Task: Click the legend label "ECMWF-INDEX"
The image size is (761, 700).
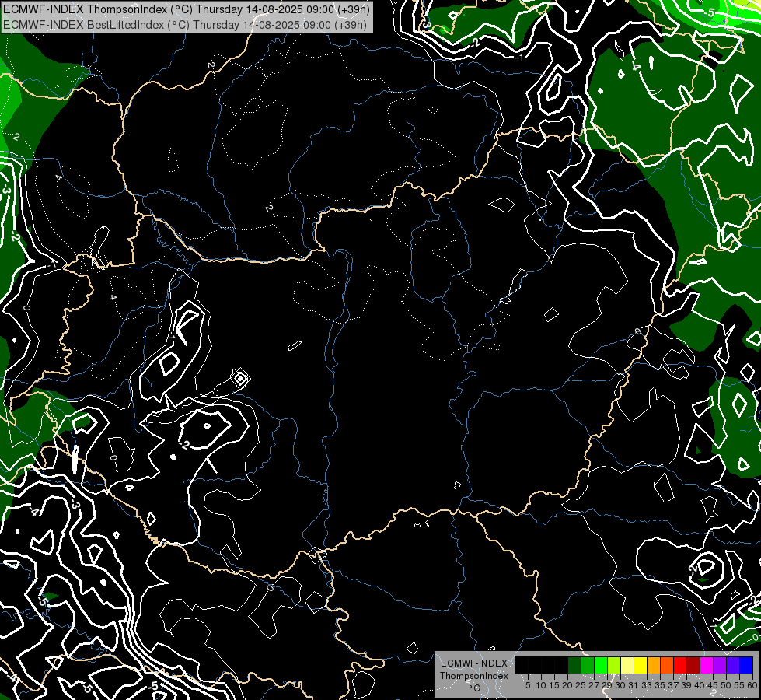Action: (x=474, y=663)
